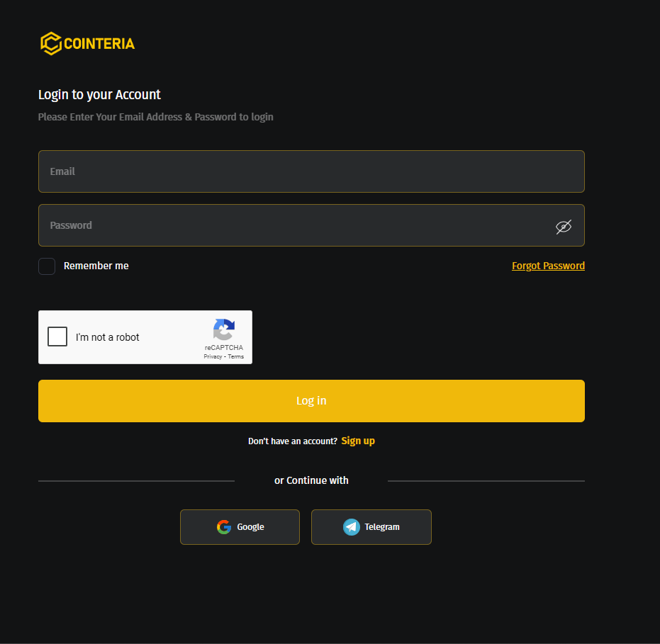Continue with the Google button
Image resolution: width=660 pixels, height=644 pixels.
tap(240, 527)
